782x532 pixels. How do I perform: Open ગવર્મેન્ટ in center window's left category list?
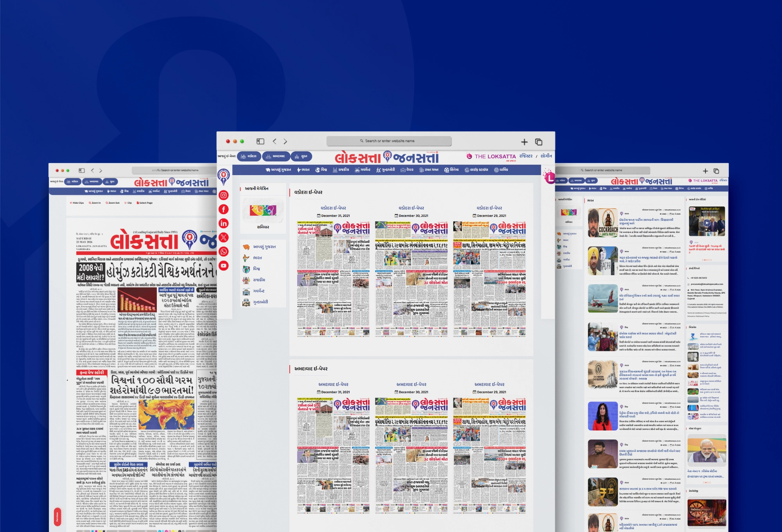(254, 291)
